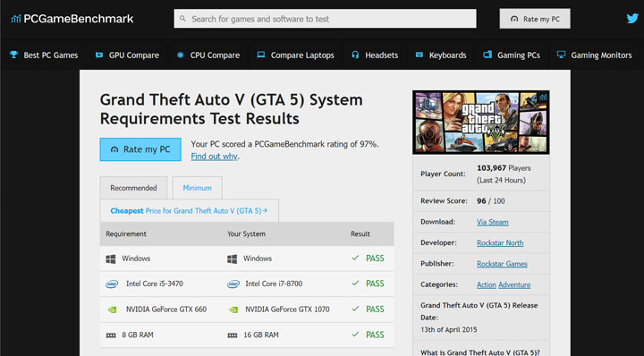This screenshot has width=644, height=356.
Task: Open the Adventure category link
Action: (x=514, y=285)
